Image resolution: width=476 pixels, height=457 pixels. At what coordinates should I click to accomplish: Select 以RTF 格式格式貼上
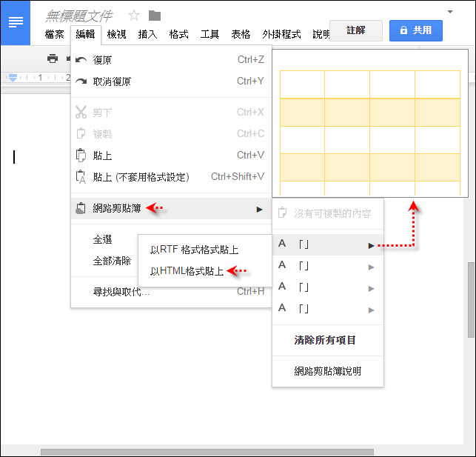click(x=204, y=250)
